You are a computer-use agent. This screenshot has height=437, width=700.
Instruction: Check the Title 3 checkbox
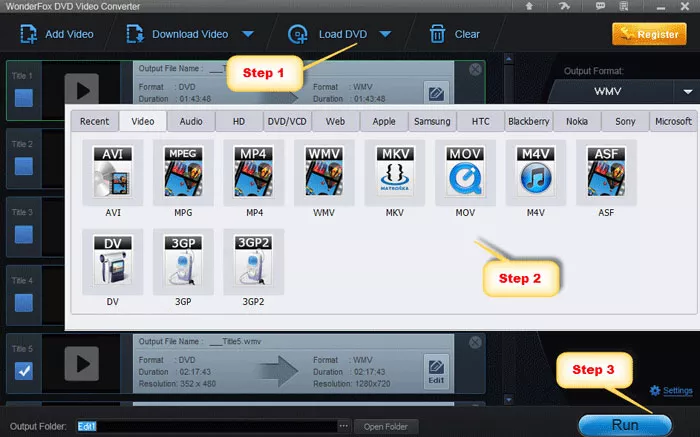click(x=24, y=234)
